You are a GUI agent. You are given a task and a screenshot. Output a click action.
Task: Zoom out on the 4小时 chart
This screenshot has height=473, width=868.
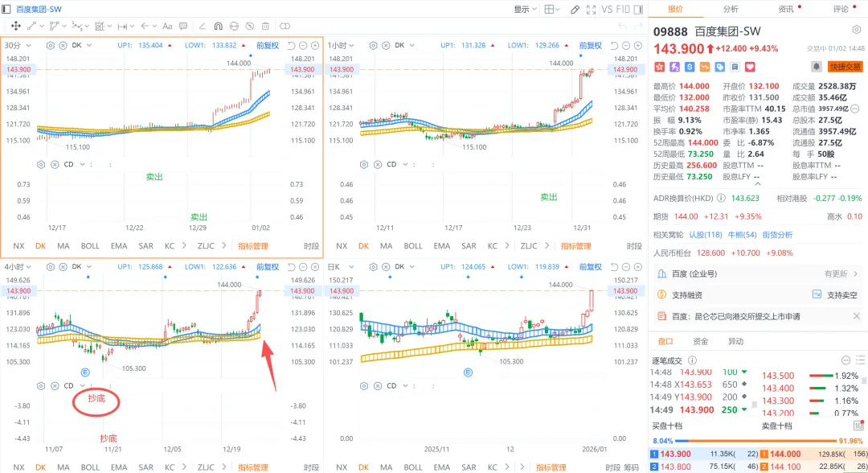tap(303, 267)
